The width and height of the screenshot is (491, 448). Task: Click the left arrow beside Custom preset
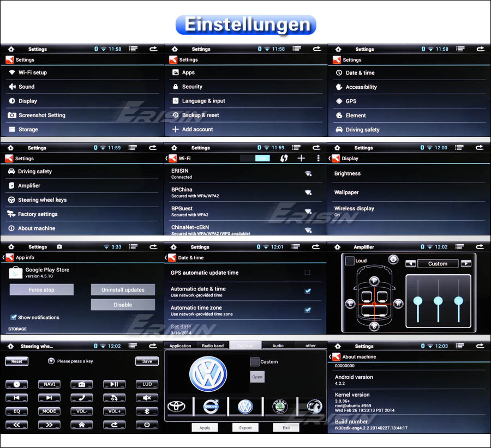pos(411,264)
